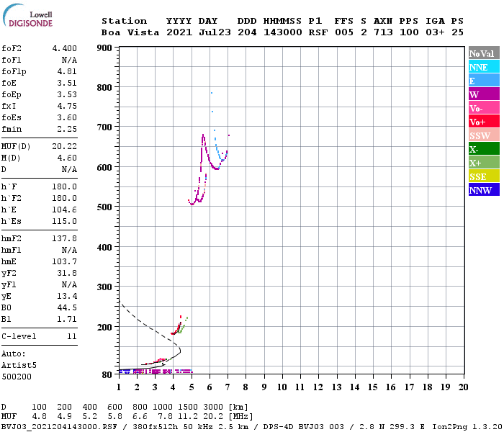
Task: Click the Lowell Digisonde logo
Action: (x=27, y=15)
